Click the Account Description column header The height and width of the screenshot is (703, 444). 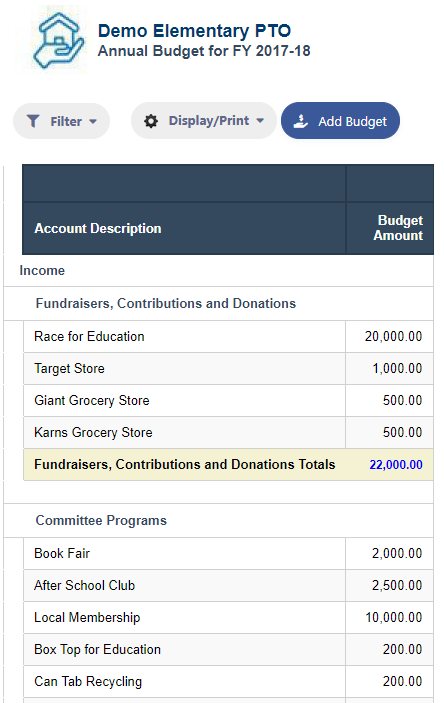(97, 228)
